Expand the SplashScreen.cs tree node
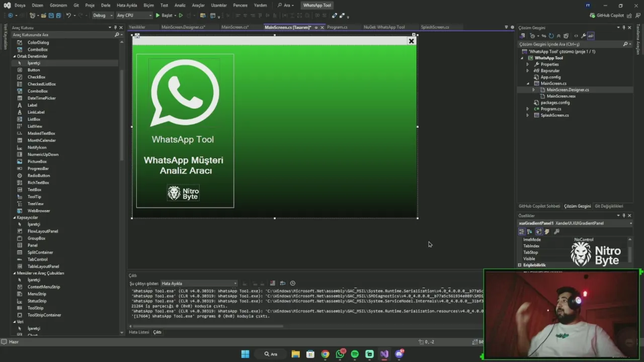The width and height of the screenshot is (644, 362). pos(527,115)
